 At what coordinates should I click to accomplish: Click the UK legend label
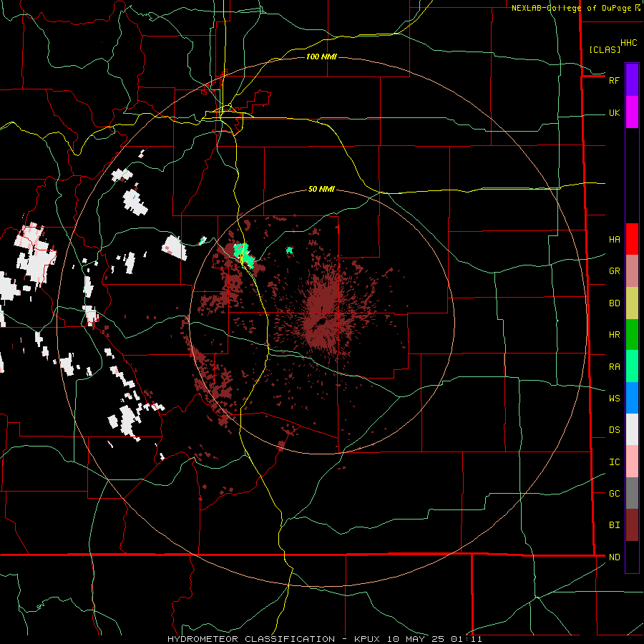(x=614, y=113)
